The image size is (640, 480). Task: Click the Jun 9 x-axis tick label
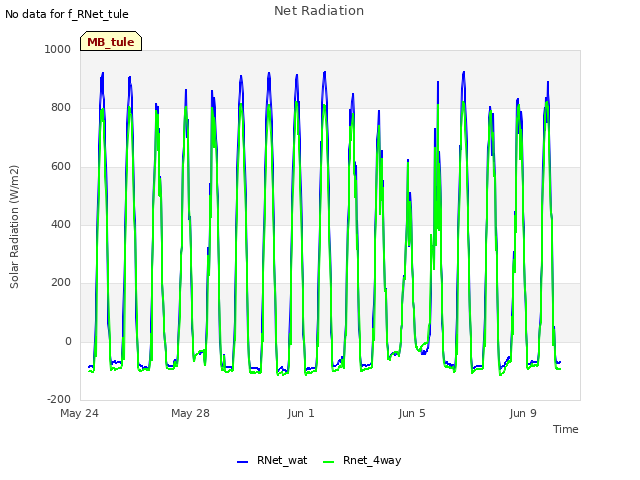(x=523, y=413)
